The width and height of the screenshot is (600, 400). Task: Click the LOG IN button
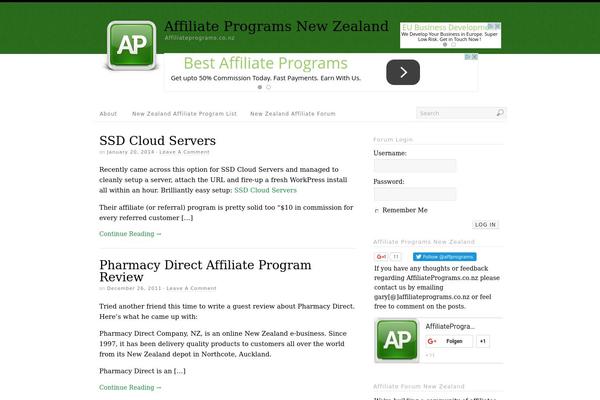coord(485,225)
